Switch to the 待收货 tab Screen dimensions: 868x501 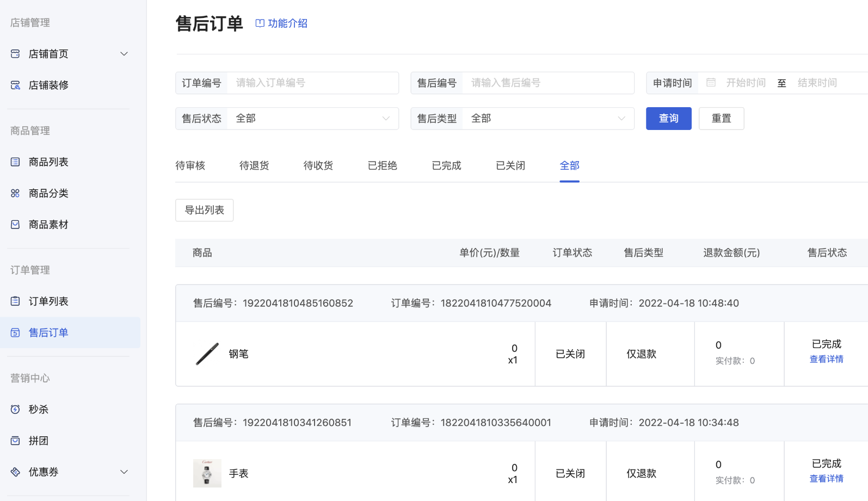[318, 165]
